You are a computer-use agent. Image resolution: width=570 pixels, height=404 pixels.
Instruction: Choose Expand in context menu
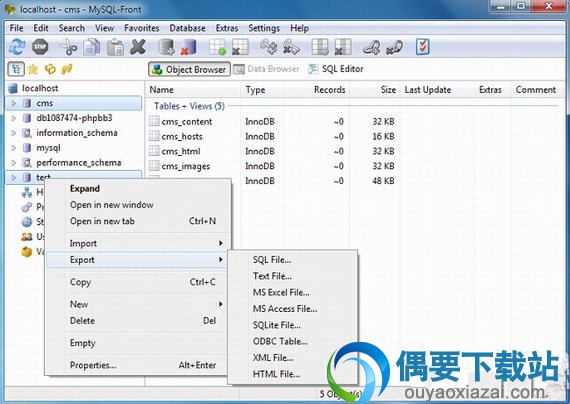[x=138, y=188]
